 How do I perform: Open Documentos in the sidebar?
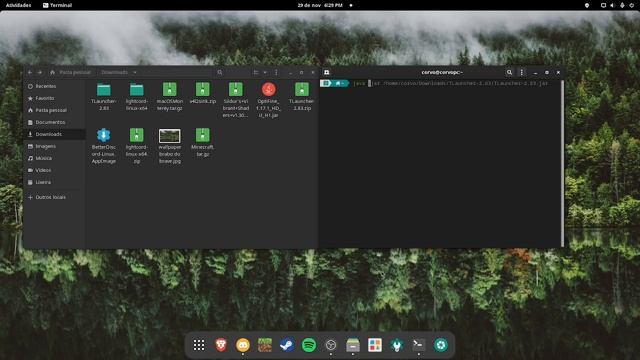pyautogui.click(x=54, y=122)
